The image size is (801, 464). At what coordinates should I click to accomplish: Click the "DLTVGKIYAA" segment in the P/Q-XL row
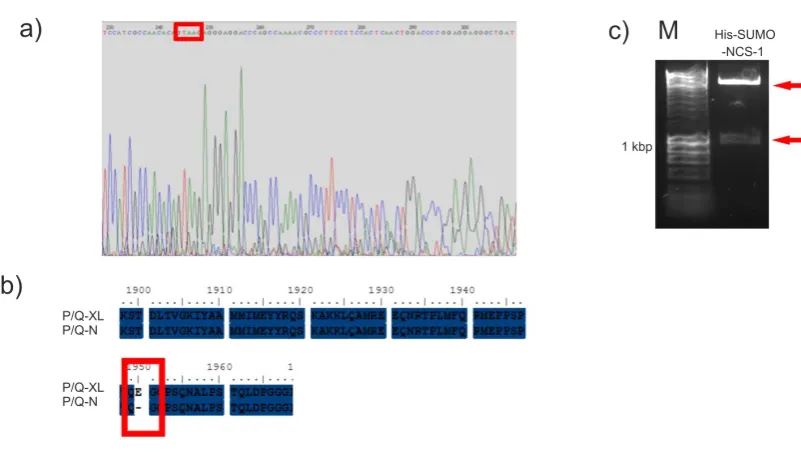[186, 315]
